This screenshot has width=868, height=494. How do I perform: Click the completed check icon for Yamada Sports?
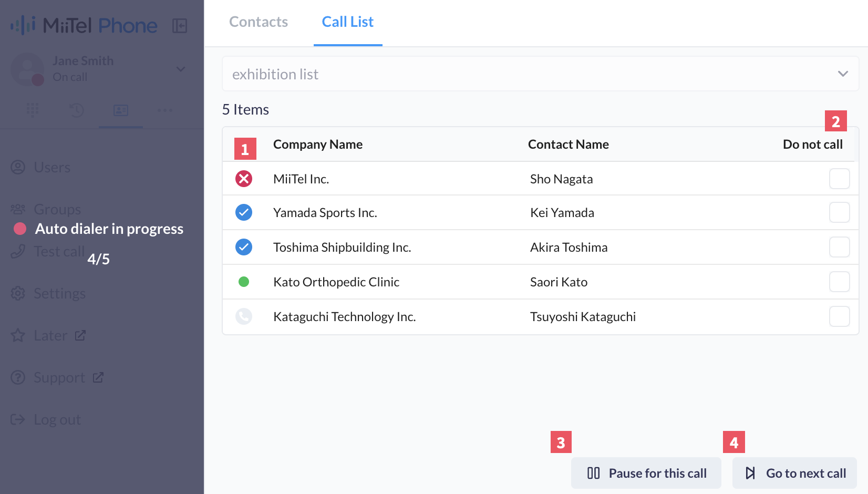tap(244, 212)
